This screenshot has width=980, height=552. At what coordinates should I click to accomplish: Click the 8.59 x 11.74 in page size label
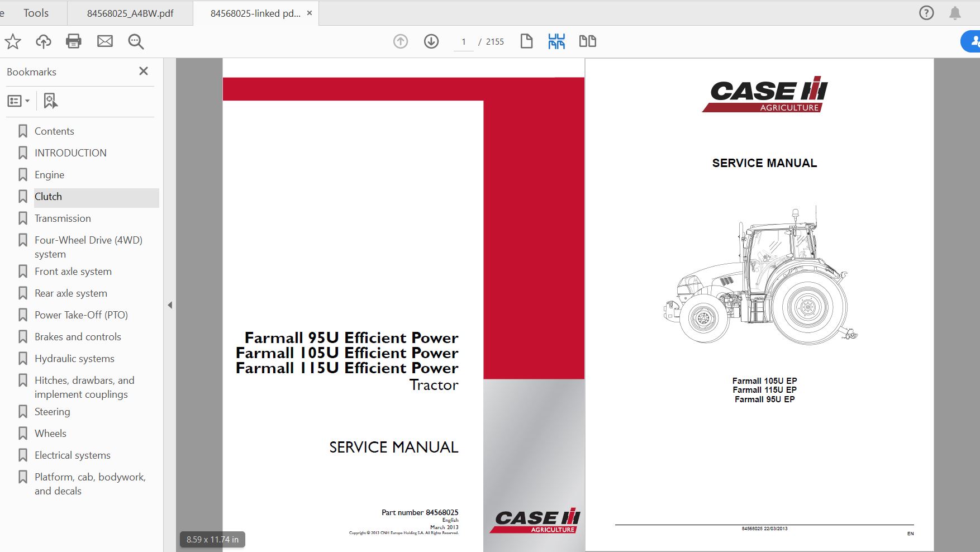(212, 540)
